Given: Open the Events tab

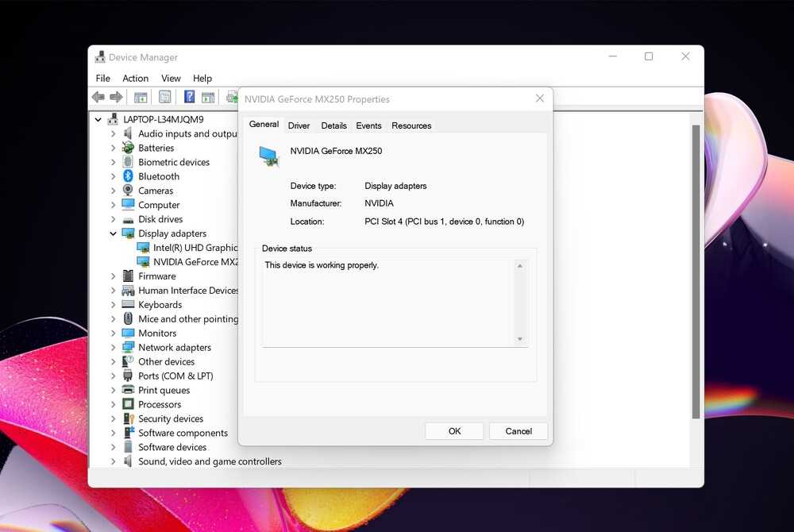Looking at the screenshot, I should [x=368, y=125].
